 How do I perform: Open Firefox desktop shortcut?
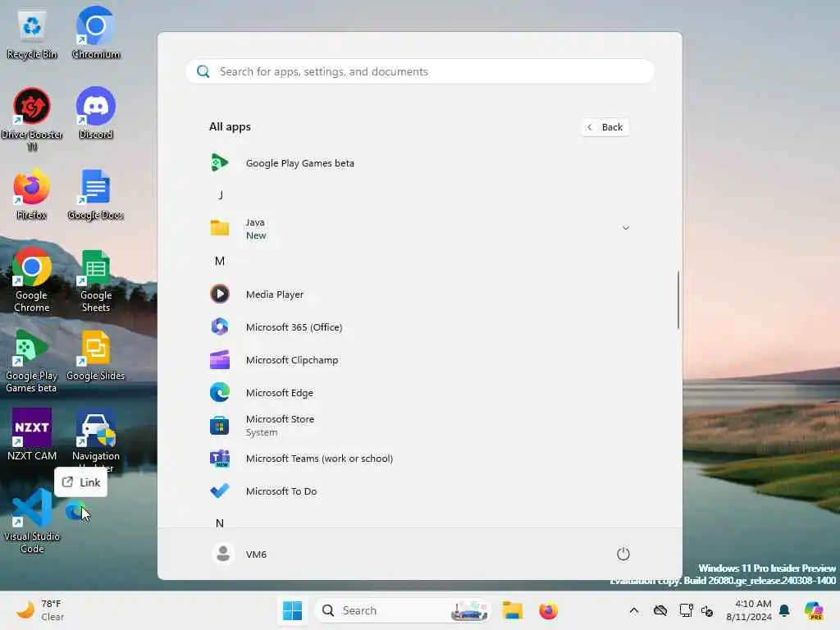tap(32, 194)
